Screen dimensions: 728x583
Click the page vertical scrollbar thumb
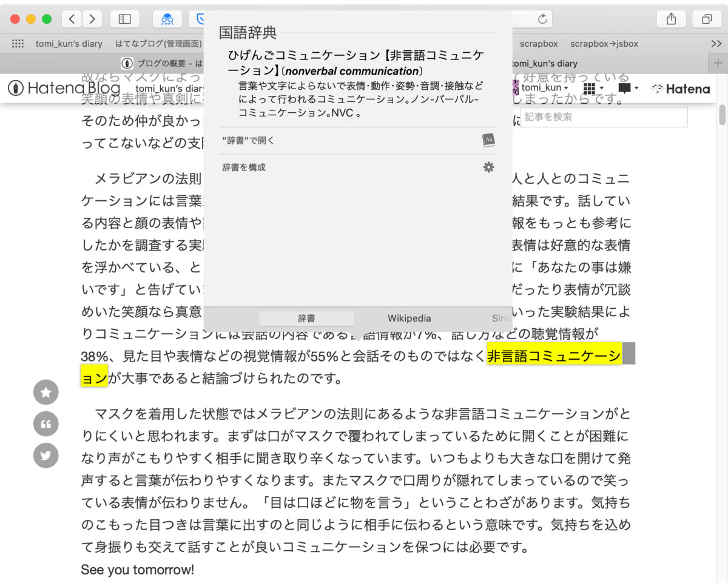tap(722, 115)
